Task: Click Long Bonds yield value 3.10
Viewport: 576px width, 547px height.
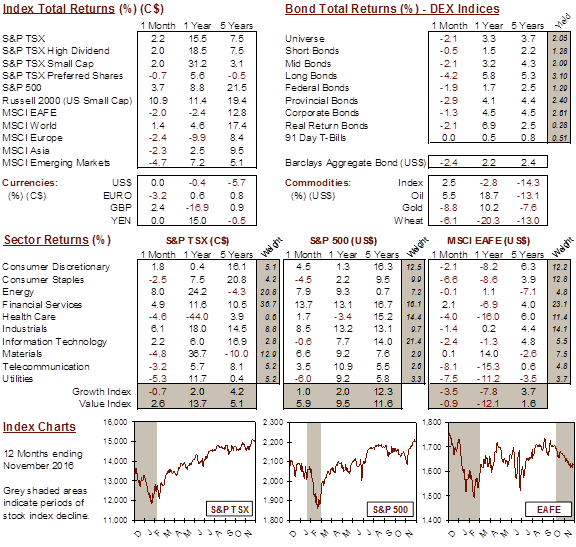Action: pos(560,76)
